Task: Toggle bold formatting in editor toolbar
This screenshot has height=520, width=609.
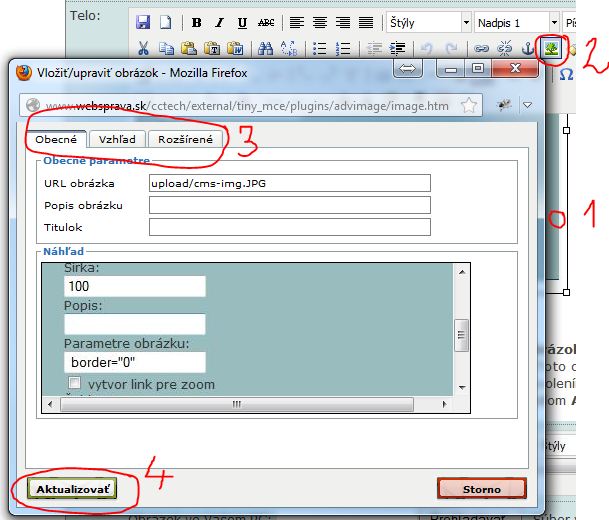Action: click(197, 23)
